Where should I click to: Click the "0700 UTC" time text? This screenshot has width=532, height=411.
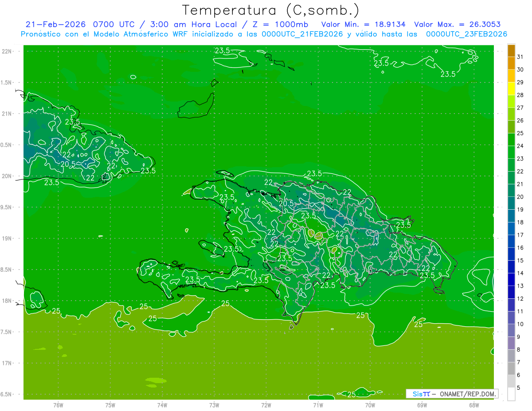point(115,24)
